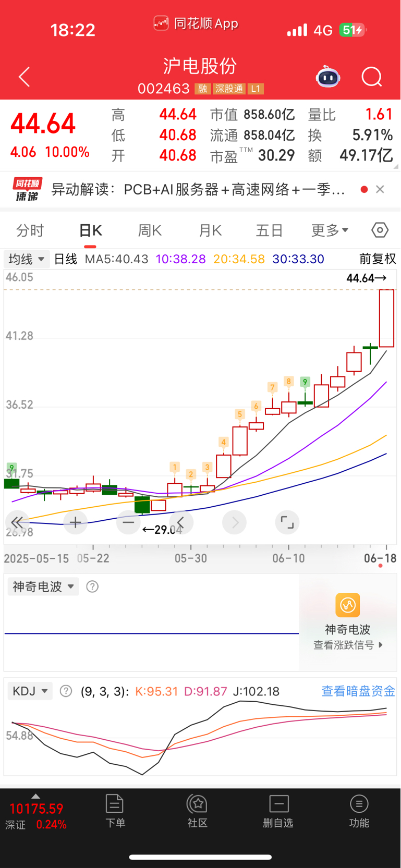401x868 pixels.
Task: Tap the blue 30:33.30 MA label
Action: click(298, 259)
